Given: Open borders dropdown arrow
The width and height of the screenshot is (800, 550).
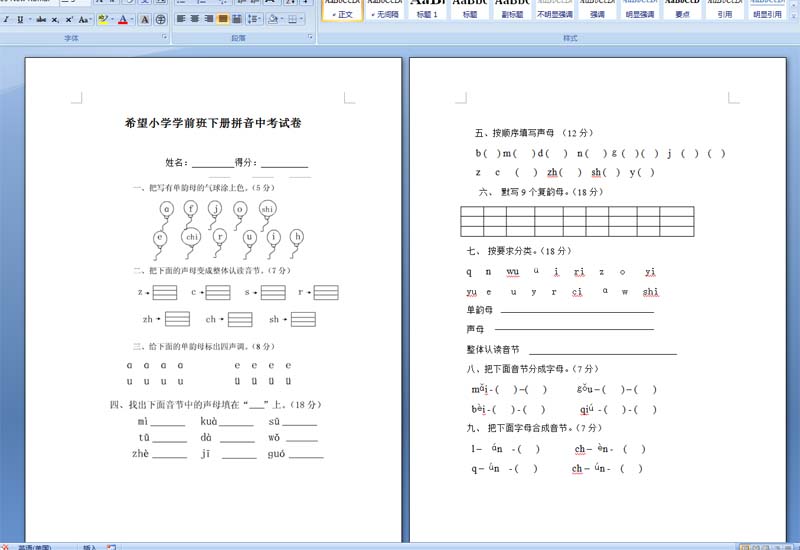Looking at the screenshot, I should (302, 19).
